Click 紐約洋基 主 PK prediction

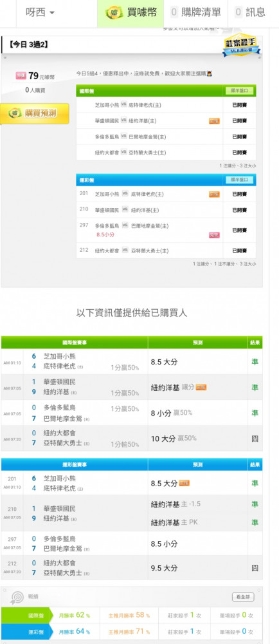click(x=174, y=522)
